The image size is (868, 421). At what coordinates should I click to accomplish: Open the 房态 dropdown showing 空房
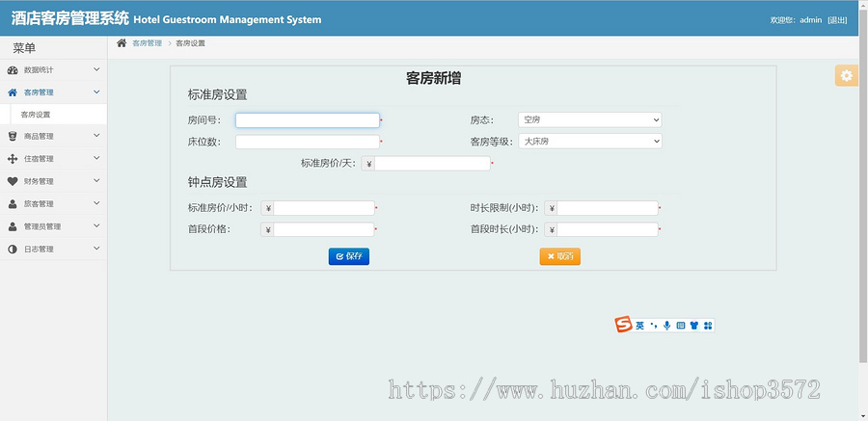pos(590,119)
